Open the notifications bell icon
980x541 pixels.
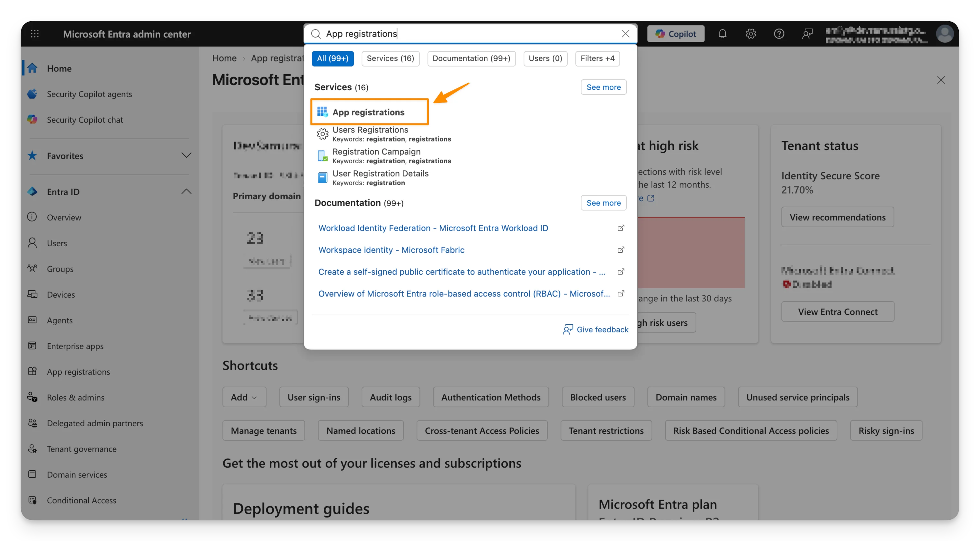pos(722,34)
